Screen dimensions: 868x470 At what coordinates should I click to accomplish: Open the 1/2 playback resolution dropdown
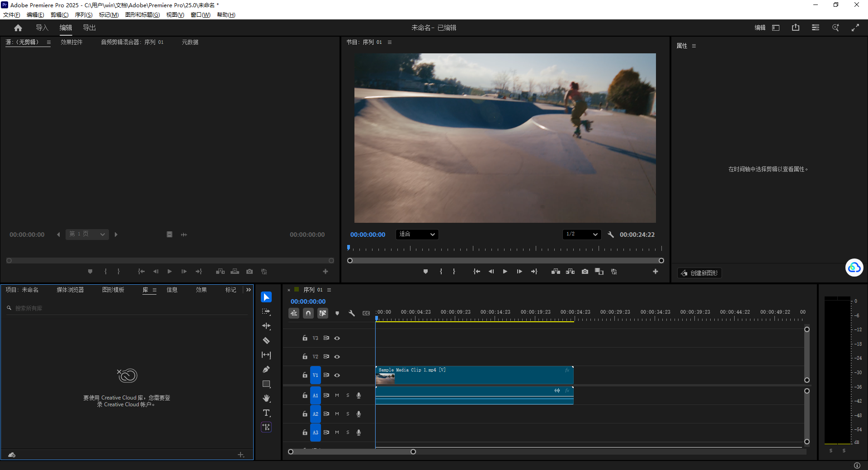(582, 234)
